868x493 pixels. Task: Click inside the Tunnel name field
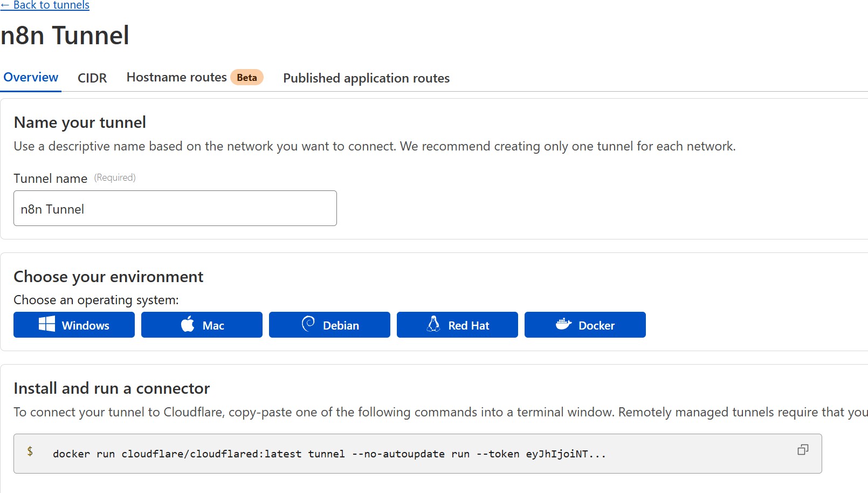click(175, 208)
